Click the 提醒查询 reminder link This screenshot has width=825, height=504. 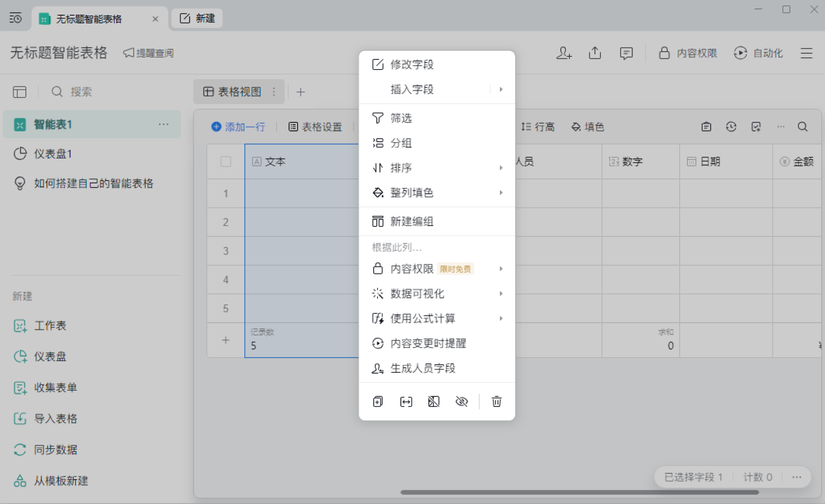click(148, 53)
